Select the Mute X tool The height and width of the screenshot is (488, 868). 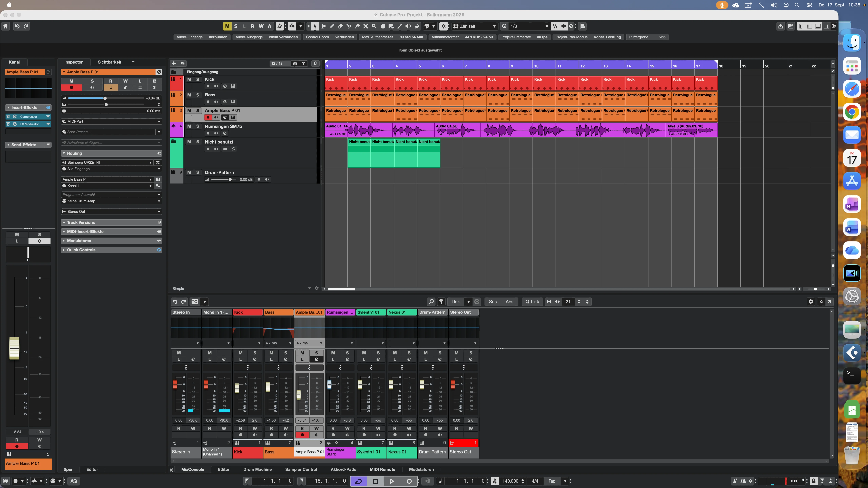tap(366, 26)
